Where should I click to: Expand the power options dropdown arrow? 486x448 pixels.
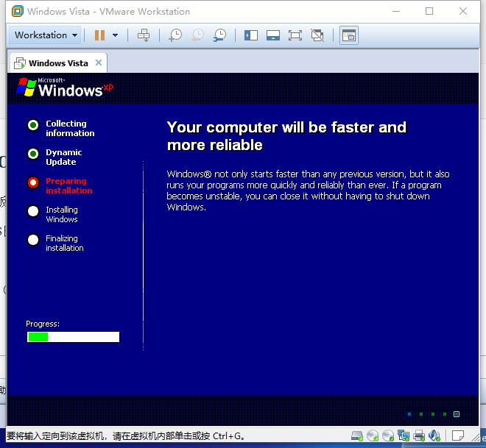coord(116,35)
